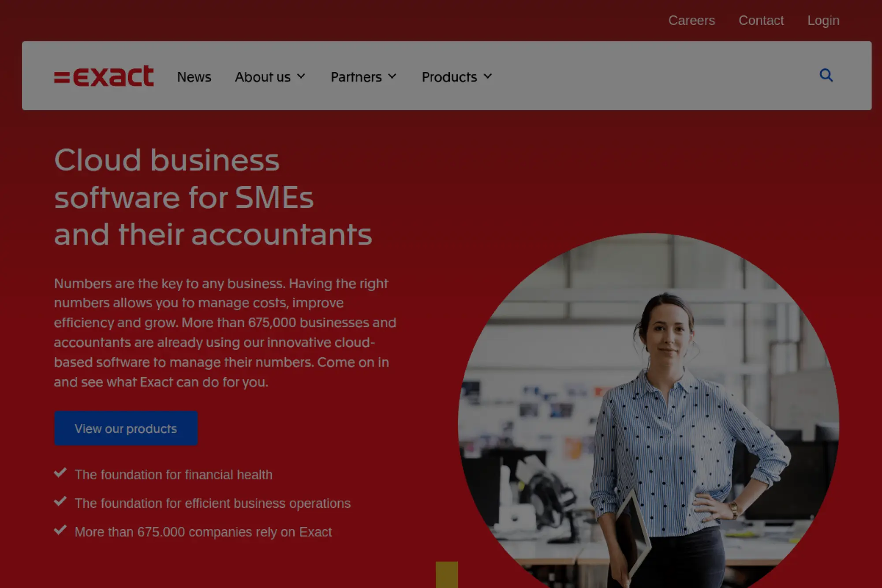Click the text 'The foundation for financial health'
882x588 pixels.
click(173, 475)
